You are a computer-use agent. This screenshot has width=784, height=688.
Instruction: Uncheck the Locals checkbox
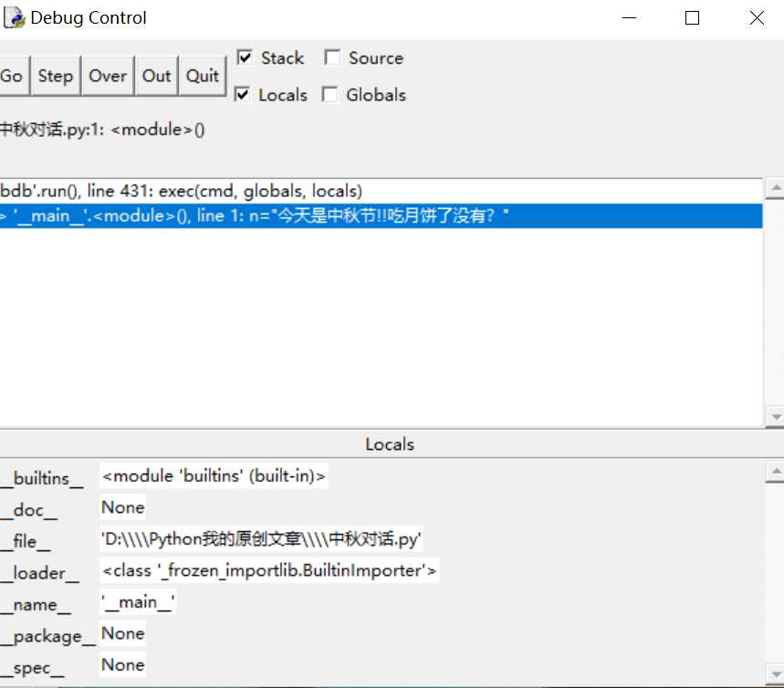pyautogui.click(x=242, y=94)
